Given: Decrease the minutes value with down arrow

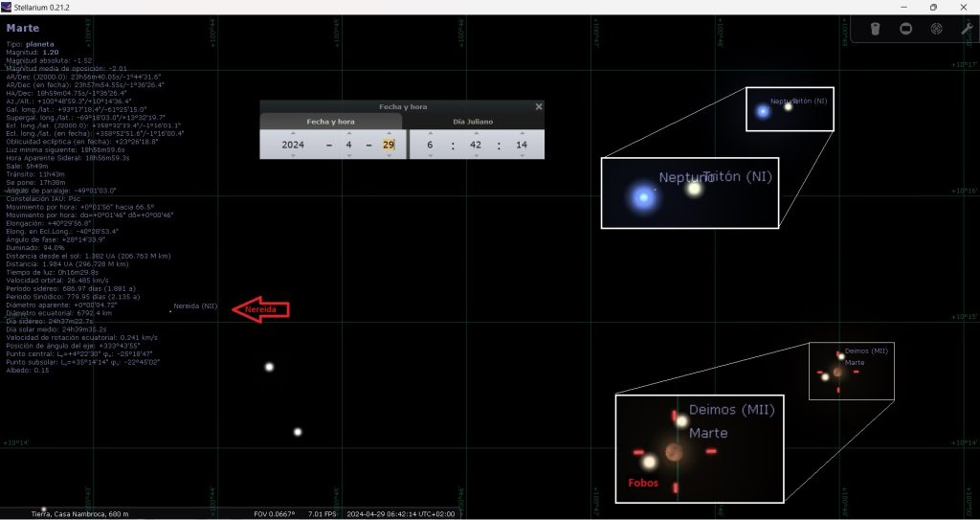Looking at the screenshot, I should point(476,155).
